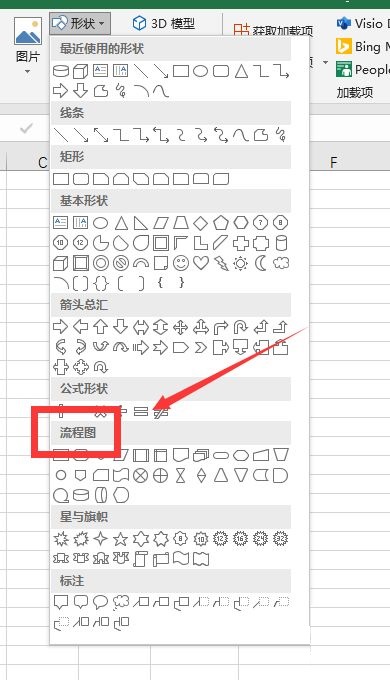Viewport: 390px width, 680px height.
Task: Pick the cube in 最近使用的形状
Action: pos(81,71)
